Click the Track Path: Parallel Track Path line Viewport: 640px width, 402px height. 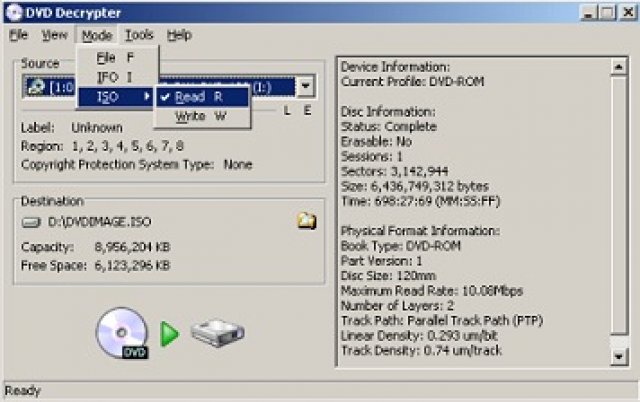tap(442, 320)
